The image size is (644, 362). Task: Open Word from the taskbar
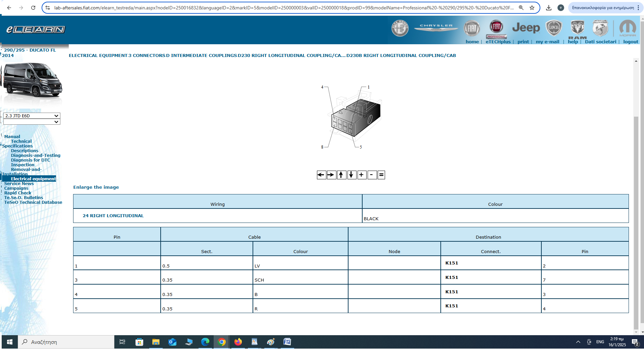click(287, 342)
